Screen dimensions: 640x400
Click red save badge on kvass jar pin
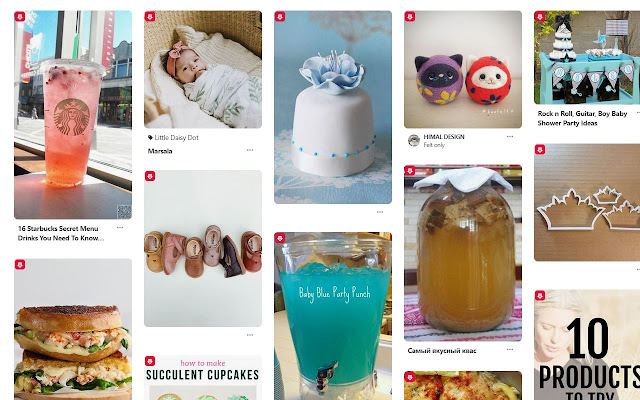tap(410, 171)
